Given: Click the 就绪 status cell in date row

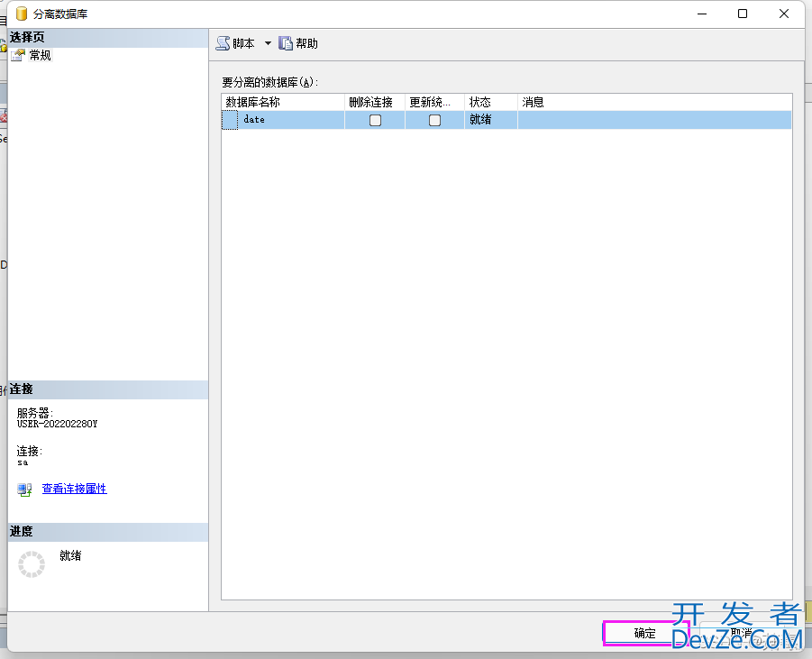Looking at the screenshot, I should [x=491, y=120].
